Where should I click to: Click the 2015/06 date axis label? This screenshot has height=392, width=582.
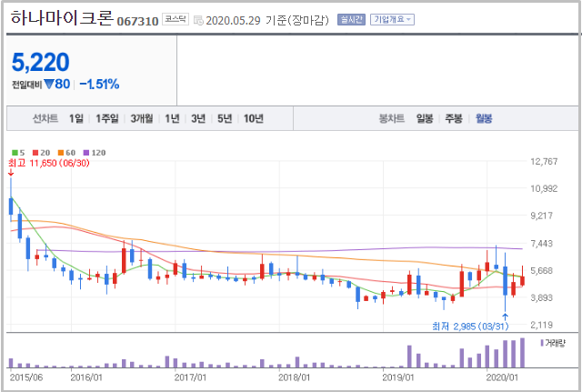click(26, 377)
